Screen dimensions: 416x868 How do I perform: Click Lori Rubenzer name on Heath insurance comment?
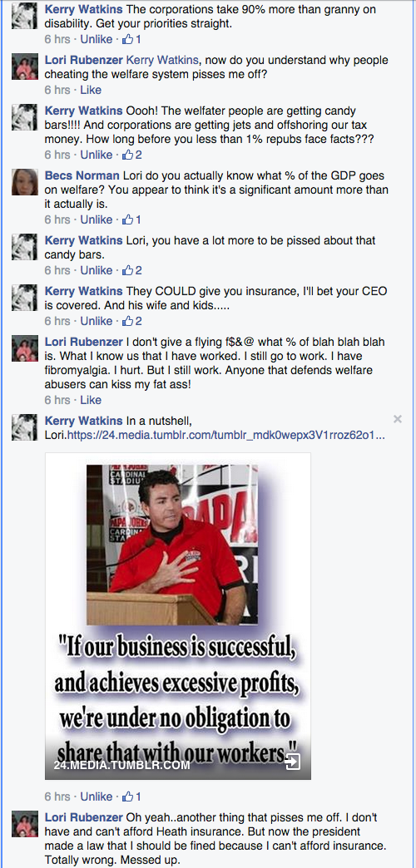coord(84,817)
